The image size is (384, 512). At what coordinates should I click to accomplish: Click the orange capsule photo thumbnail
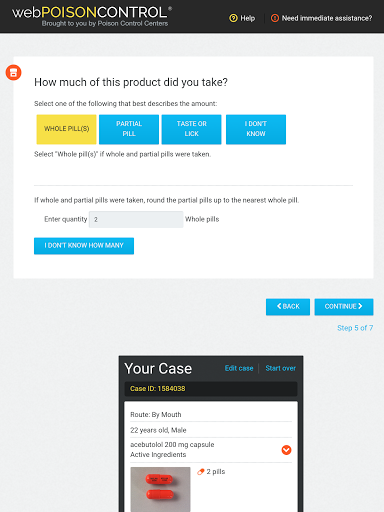(160, 489)
